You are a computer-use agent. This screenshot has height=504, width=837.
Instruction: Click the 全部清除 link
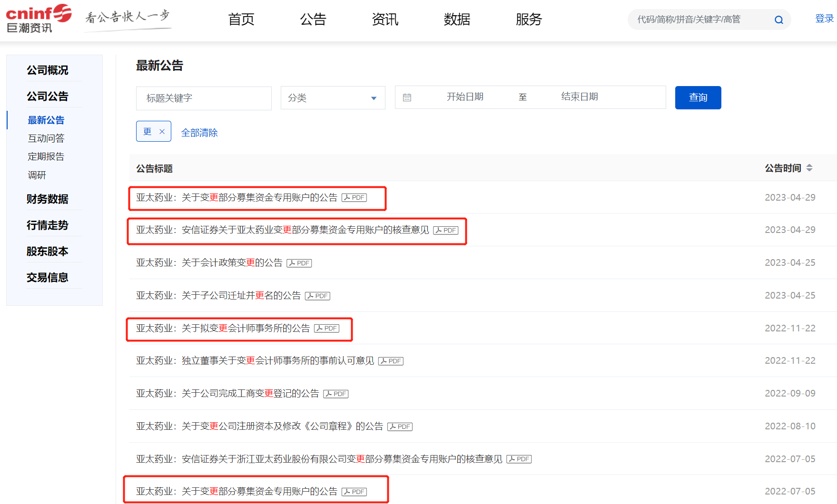click(199, 133)
